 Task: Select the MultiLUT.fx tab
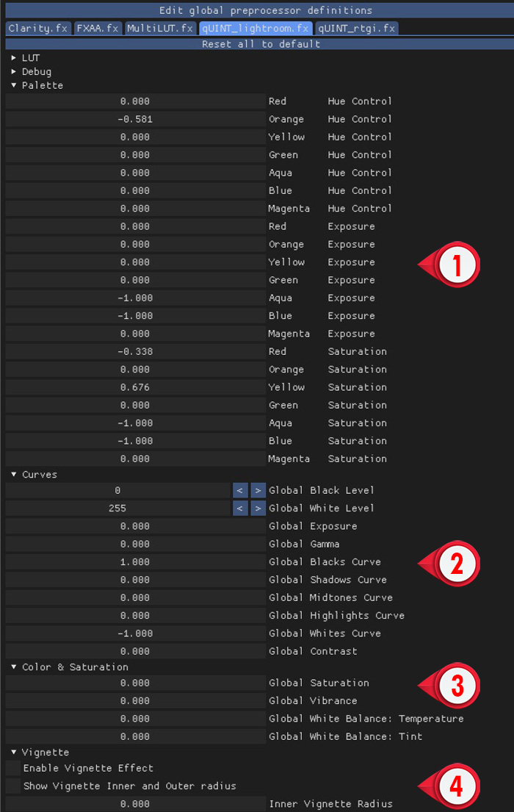pos(159,28)
